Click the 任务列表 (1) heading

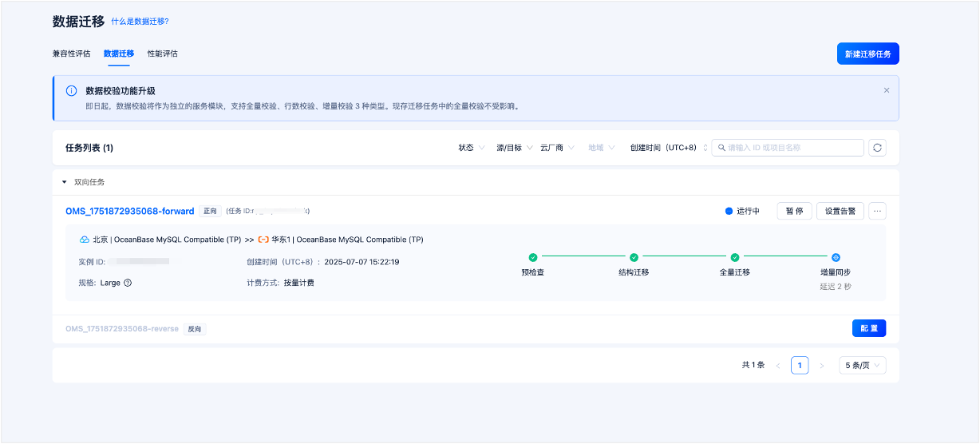tap(89, 148)
